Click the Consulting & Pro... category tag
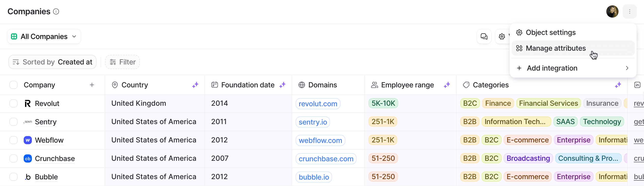Image resolution: width=644 pixels, height=186 pixels. (x=588, y=158)
